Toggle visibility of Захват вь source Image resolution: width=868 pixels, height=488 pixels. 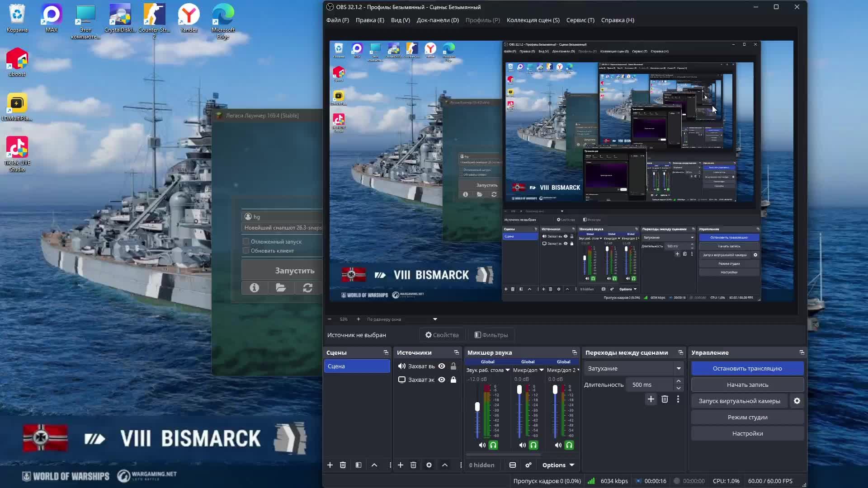442,366
